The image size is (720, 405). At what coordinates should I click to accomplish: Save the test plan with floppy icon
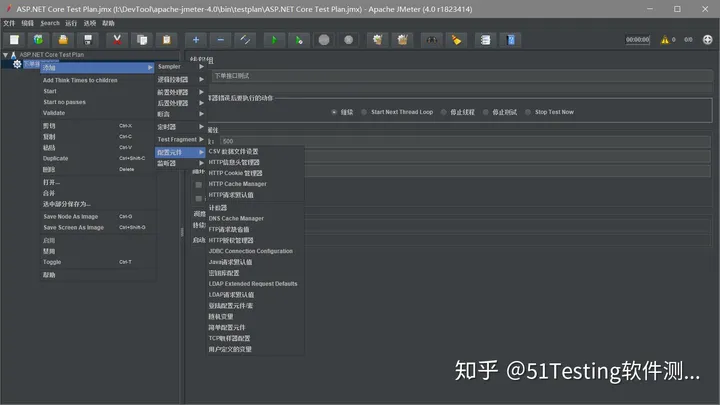[x=88, y=40]
